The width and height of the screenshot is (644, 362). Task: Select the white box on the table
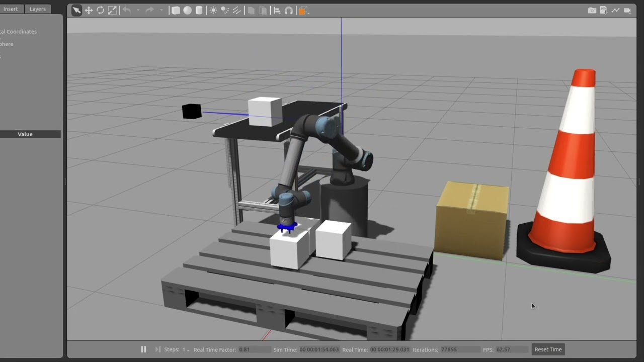pos(265,112)
